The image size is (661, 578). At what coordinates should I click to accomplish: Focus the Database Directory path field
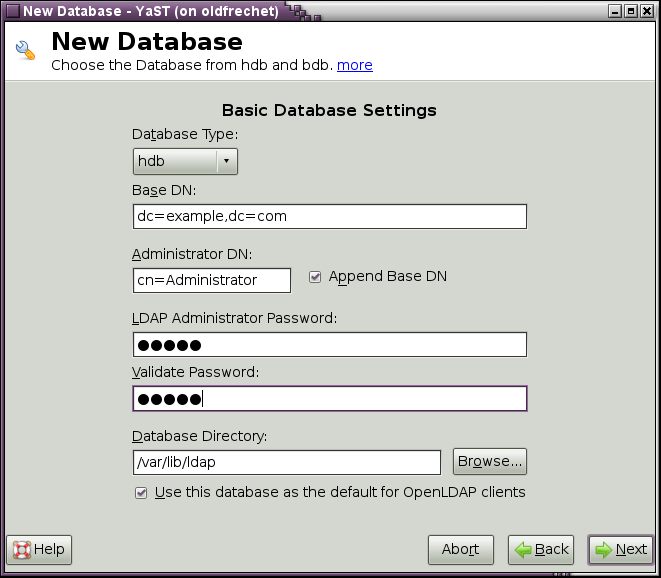(286, 462)
